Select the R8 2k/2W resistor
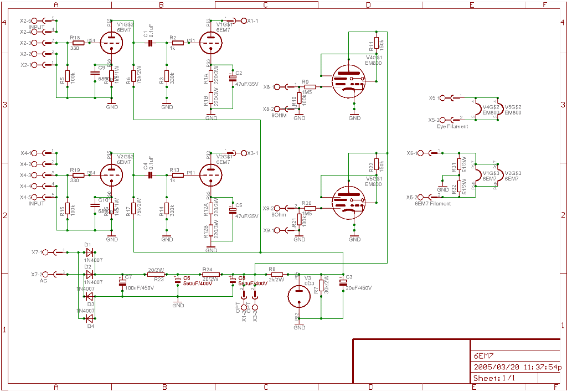The width and height of the screenshot is (567, 392). (276, 274)
